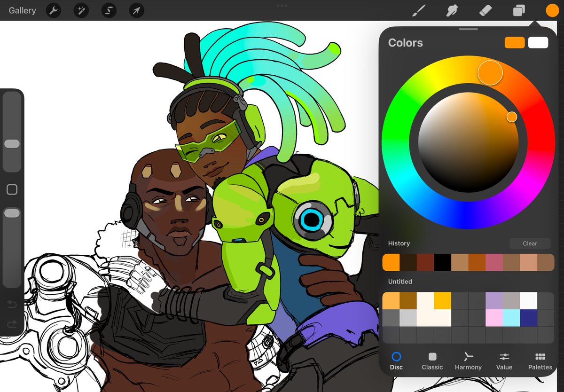Select the orange primary color swatch in Colors header

click(515, 43)
